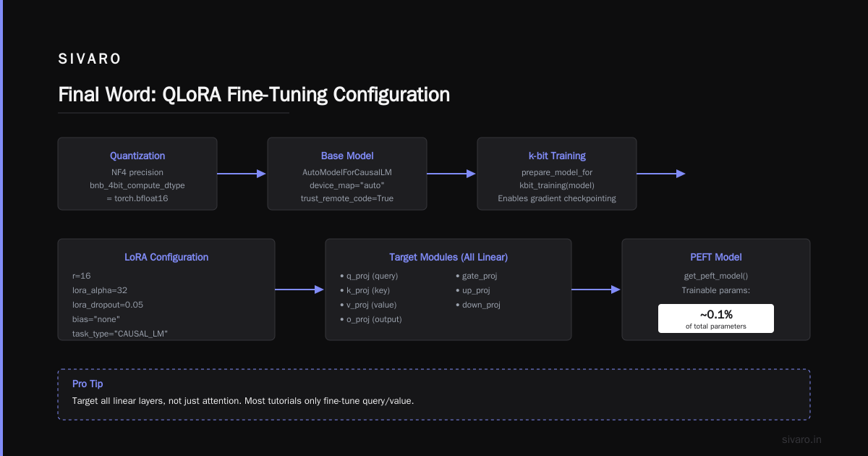This screenshot has height=456, width=868.
Task: Click the arrow between Quantization and Base Model
Action: click(x=242, y=174)
